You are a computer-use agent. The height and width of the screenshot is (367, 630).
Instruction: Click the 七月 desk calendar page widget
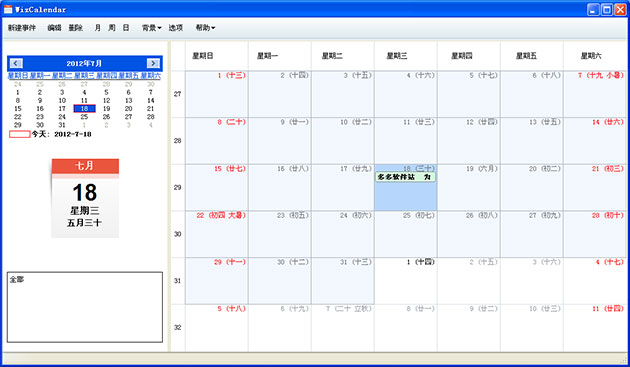click(x=85, y=198)
